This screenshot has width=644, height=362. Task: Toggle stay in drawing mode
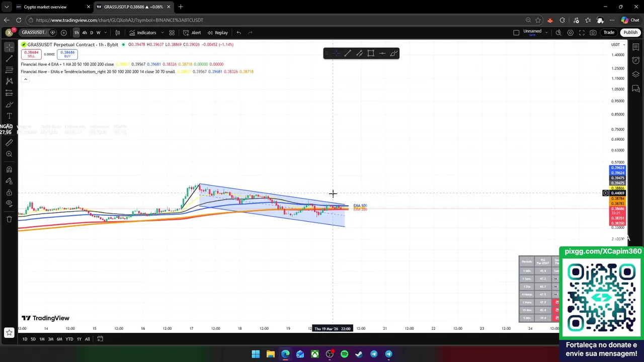9,181
